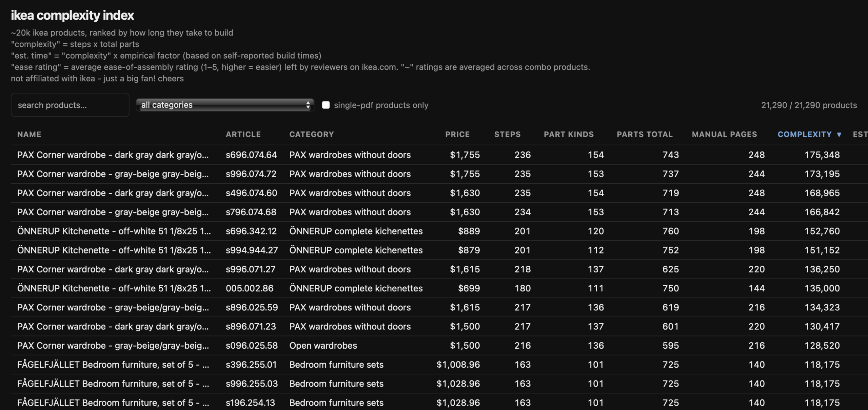Screen dimensions: 868x410
Task: Select article number s994.944.27
Action: (x=252, y=250)
